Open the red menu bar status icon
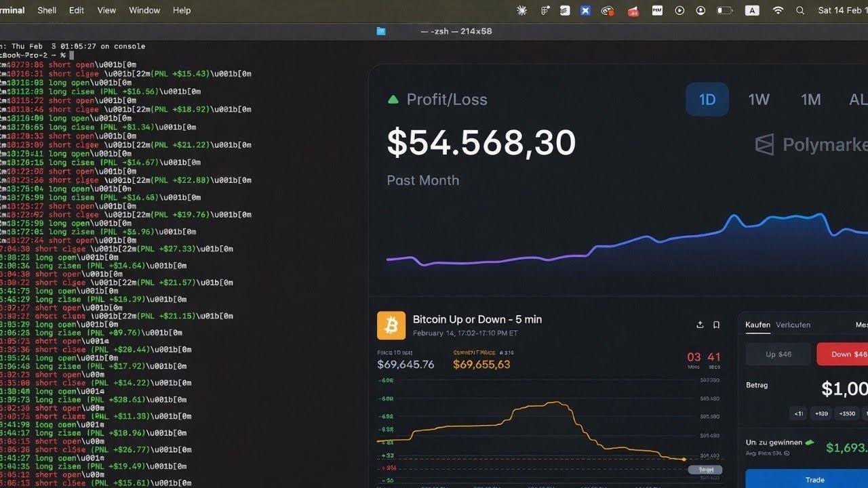The height and width of the screenshot is (488, 868). 633,11
